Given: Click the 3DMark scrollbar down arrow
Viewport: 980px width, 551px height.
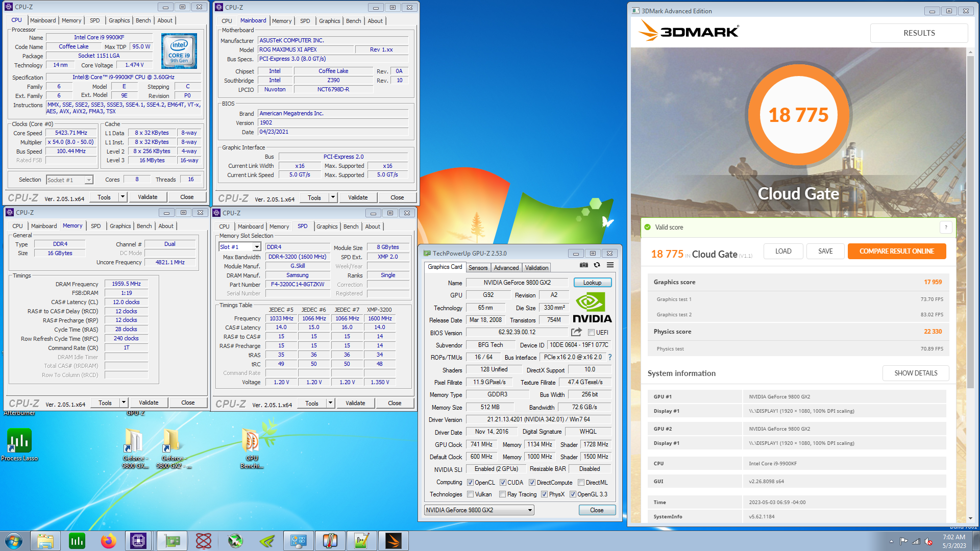Looking at the screenshot, I should [970, 518].
